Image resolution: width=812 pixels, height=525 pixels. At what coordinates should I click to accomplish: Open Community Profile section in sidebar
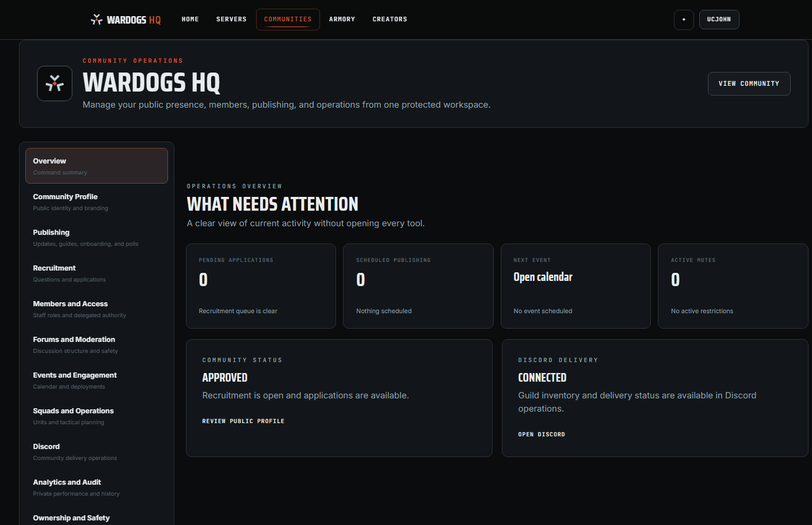tap(97, 201)
